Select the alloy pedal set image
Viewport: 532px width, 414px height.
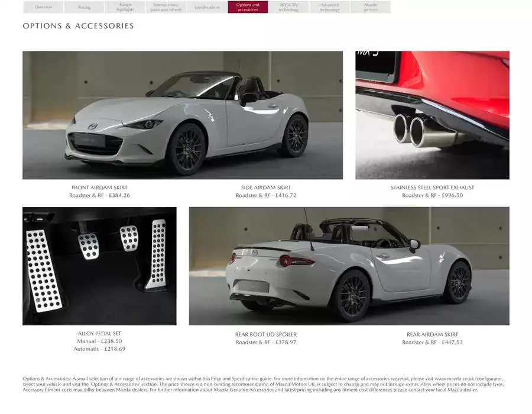tap(99, 266)
